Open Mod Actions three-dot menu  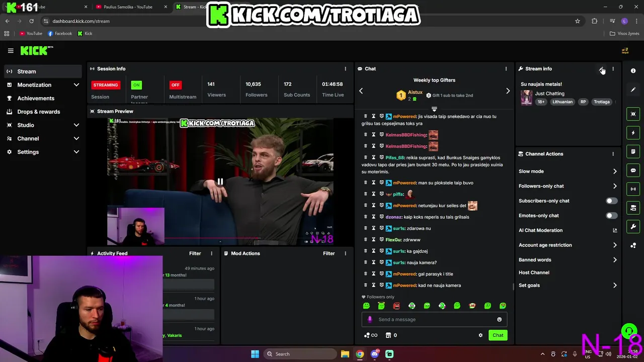345,253
